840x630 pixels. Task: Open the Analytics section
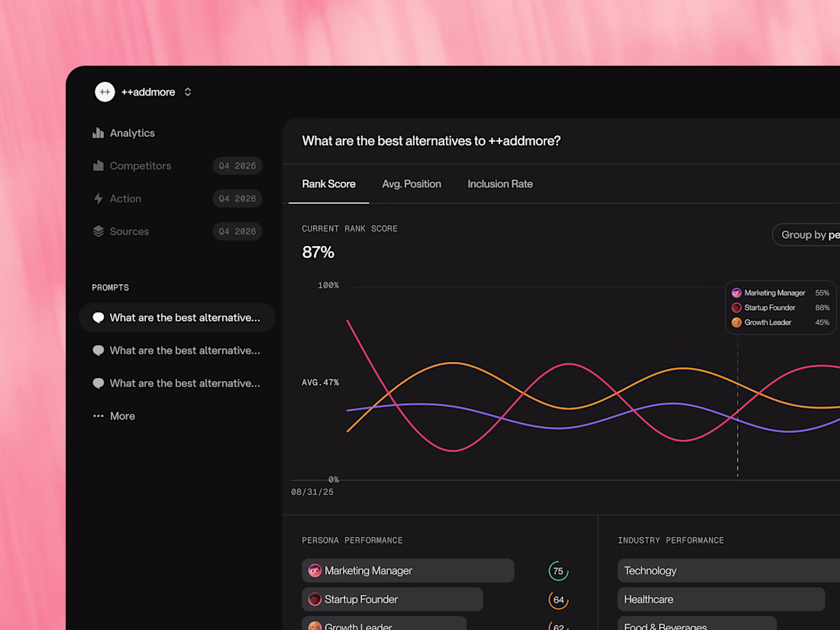click(132, 133)
